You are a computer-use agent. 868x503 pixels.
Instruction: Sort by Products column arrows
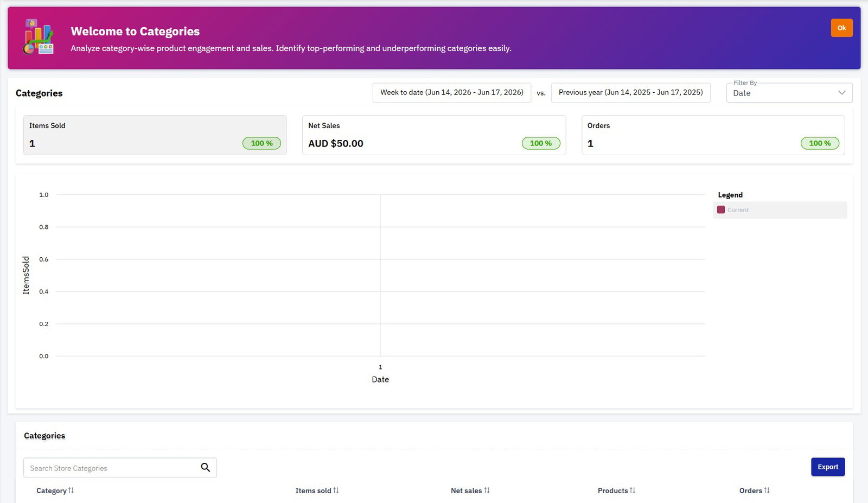point(633,491)
